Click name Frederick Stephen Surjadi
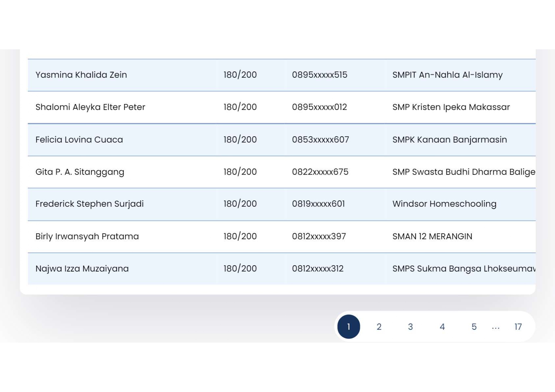555x392 pixels. click(x=89, y=204)
